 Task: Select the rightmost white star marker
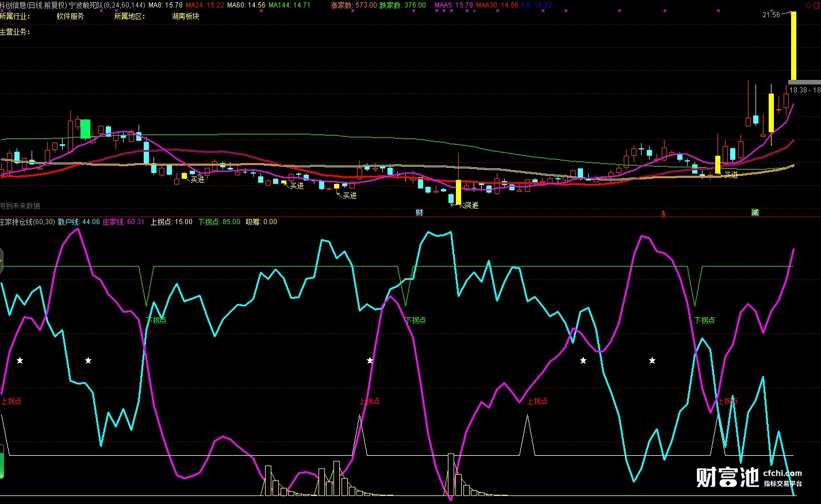pos(652,360)
